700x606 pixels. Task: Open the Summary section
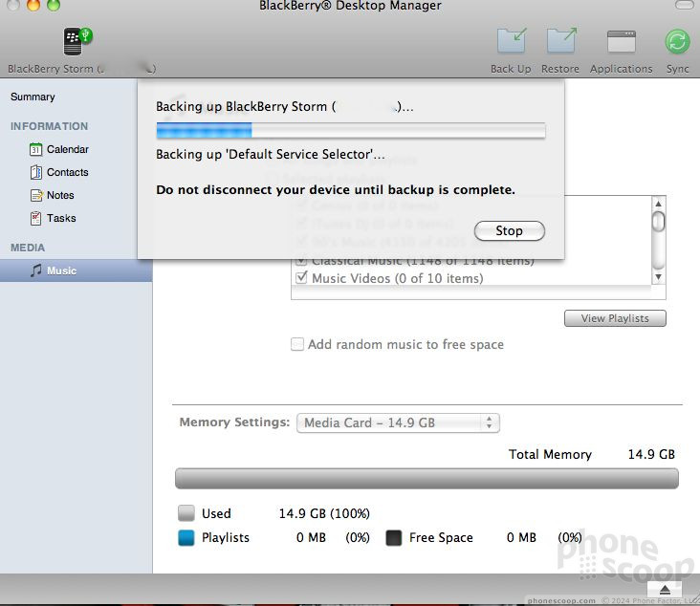pyautogui.click(x=33, y=97)
